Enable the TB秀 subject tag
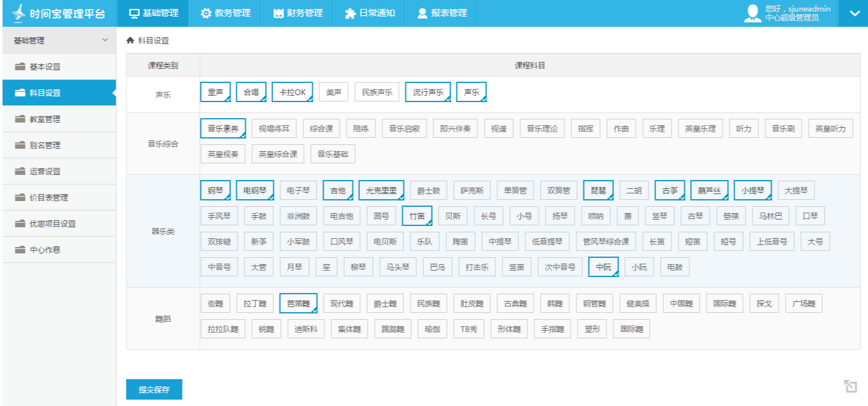Viewport: 868px width, 406px height. (469, 329)
